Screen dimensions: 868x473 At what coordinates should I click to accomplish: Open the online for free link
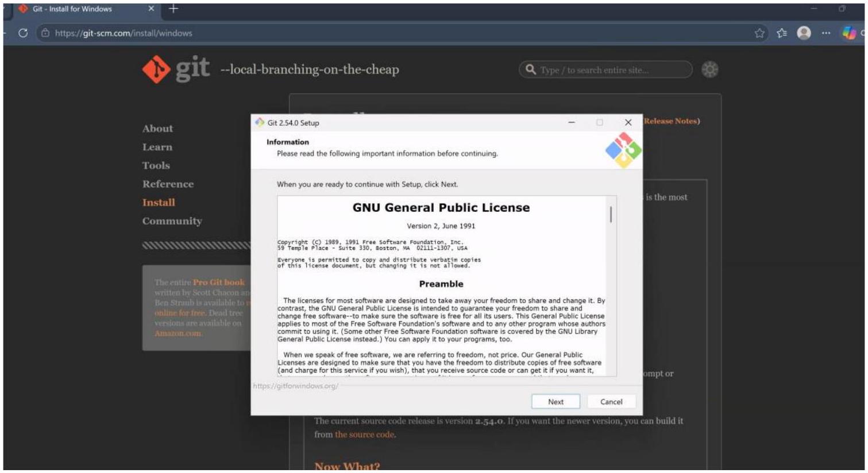point(180,313)
